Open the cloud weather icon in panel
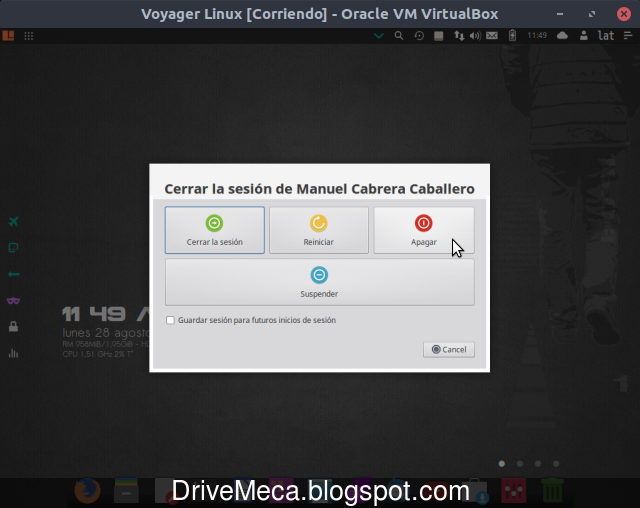 (x=562, y=36)
